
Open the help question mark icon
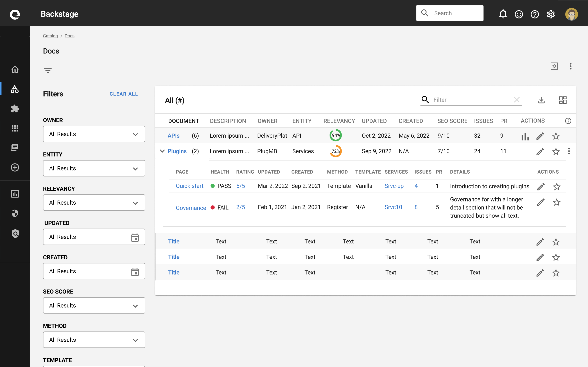coord(535,14)
